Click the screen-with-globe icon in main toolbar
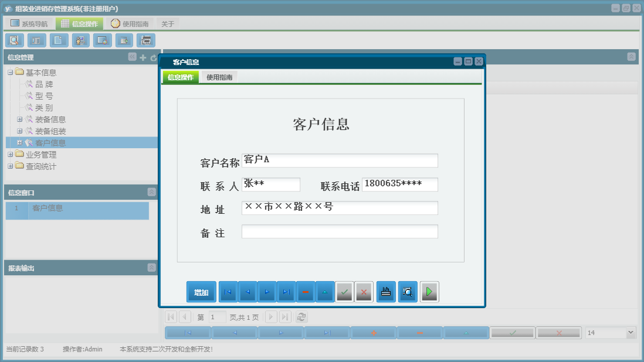This screenshot has height=362, width=644. pyautogui.click(x=102, y=40)
